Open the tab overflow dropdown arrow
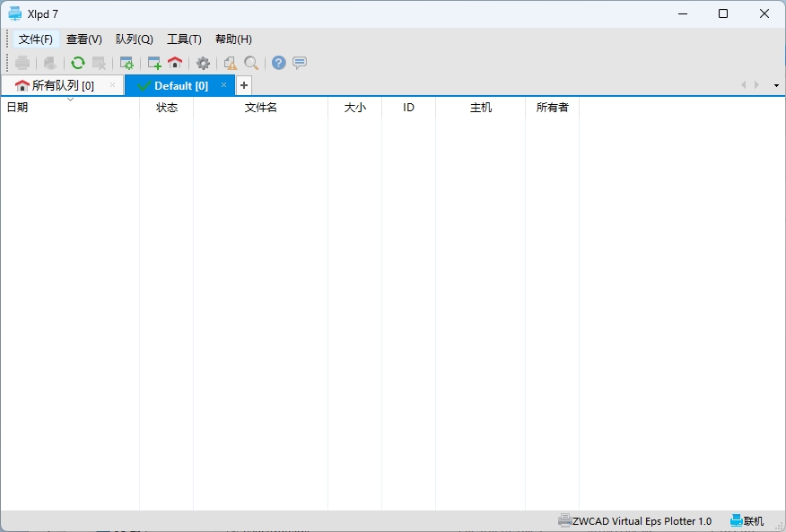Screen dimensions: 786x532 [777, 84]
